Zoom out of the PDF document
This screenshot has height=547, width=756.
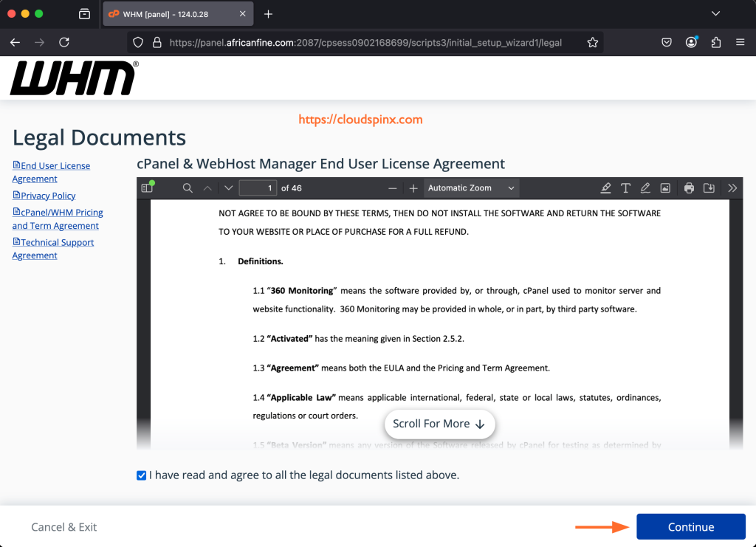pyautogui.click(x=393, y=188)
